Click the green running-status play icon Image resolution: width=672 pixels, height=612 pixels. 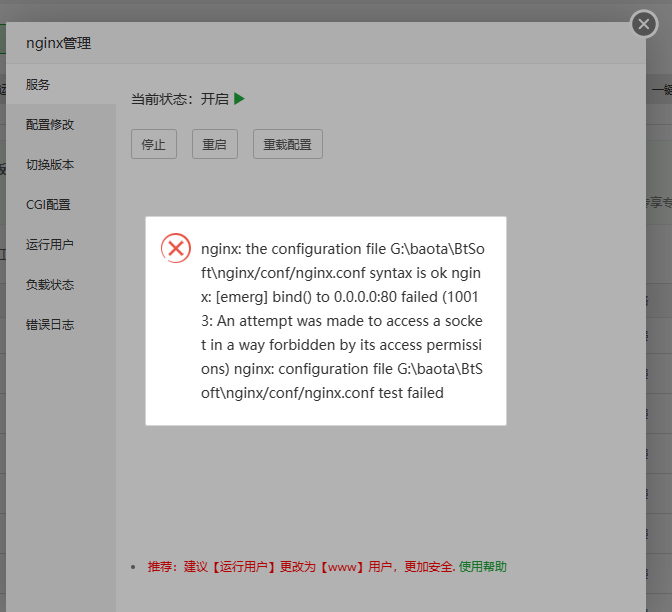239,99
